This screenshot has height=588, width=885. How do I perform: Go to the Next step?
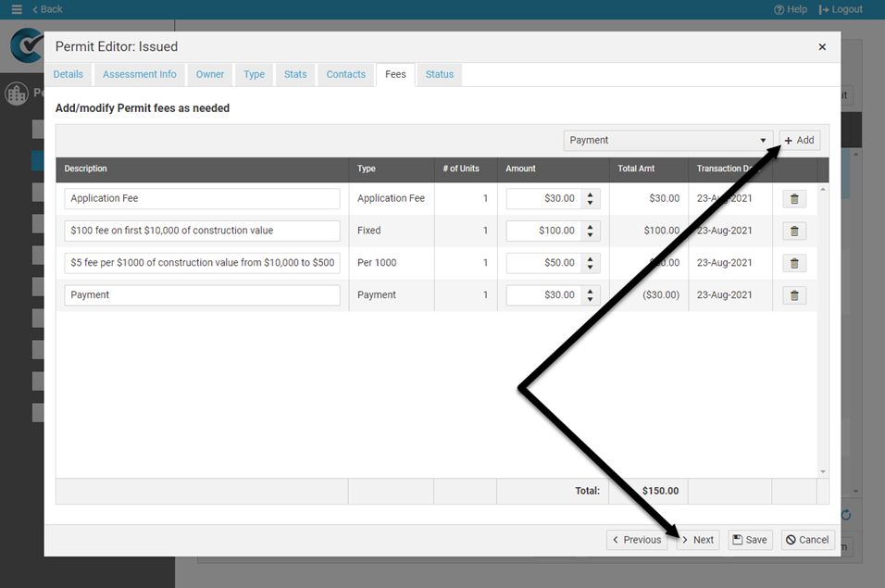coord(697,540)
